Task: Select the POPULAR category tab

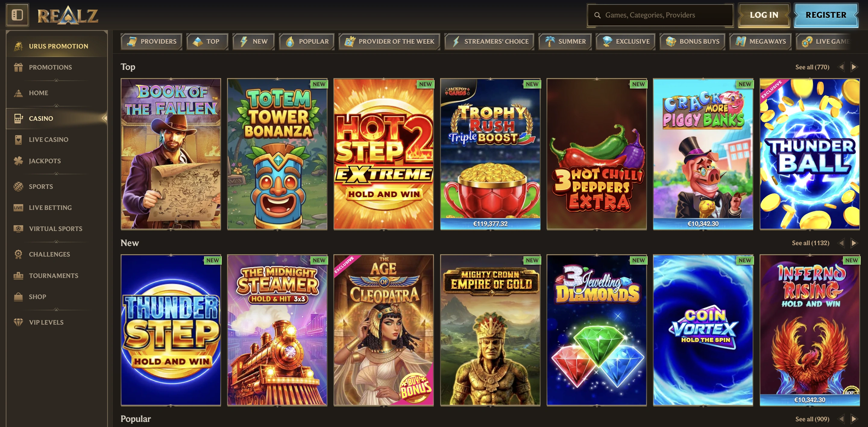Action: 307,42
